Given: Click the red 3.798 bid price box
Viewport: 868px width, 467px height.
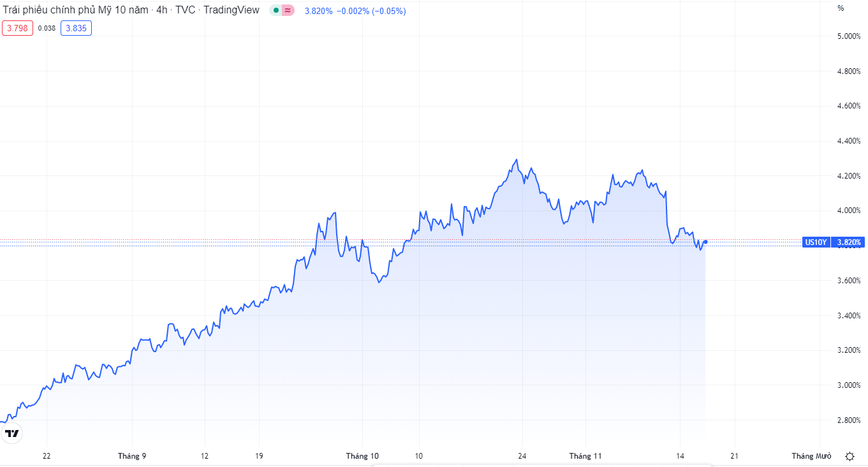Looking at the screenshot, I should 17,28.
